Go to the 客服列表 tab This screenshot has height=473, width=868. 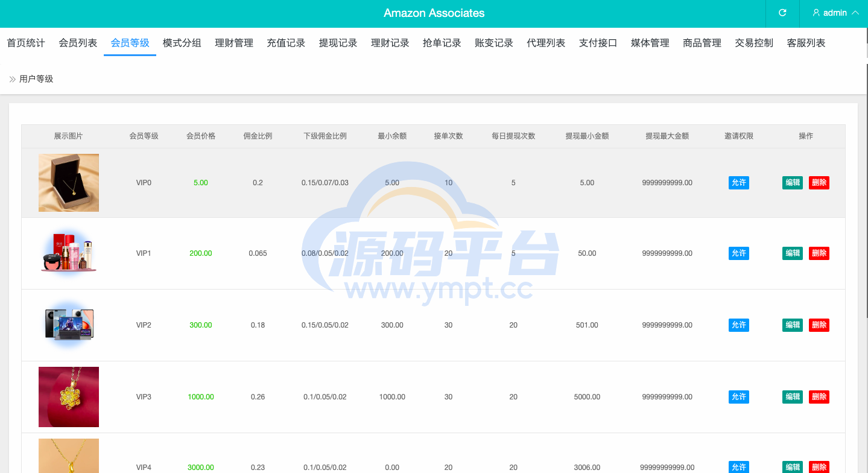click(x=806, y=43)
